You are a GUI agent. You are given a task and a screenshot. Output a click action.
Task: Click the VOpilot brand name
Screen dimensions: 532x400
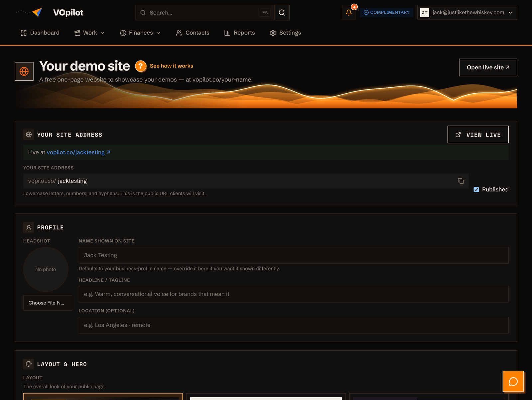(68, 13)
